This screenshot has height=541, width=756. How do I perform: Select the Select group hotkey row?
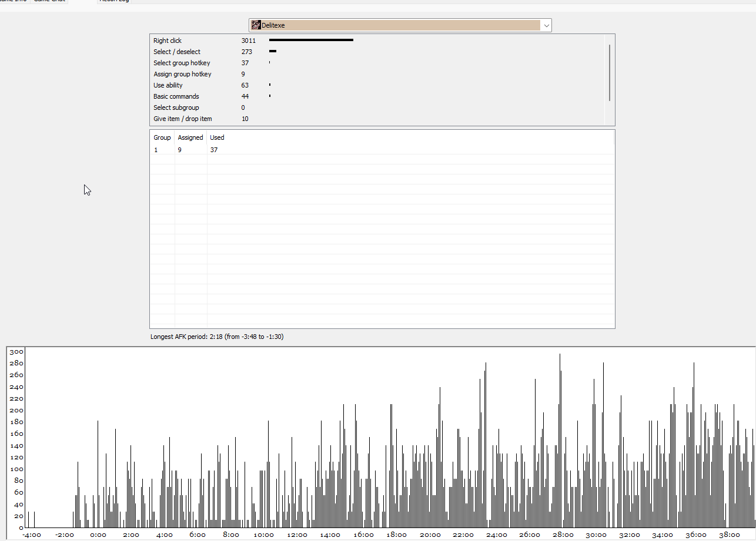pyautogui.click(x=377, y=63)
